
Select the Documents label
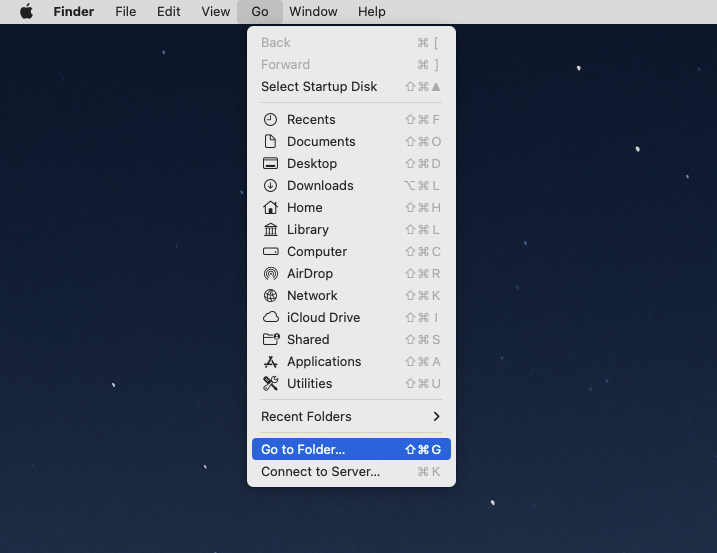click(321, 141)
